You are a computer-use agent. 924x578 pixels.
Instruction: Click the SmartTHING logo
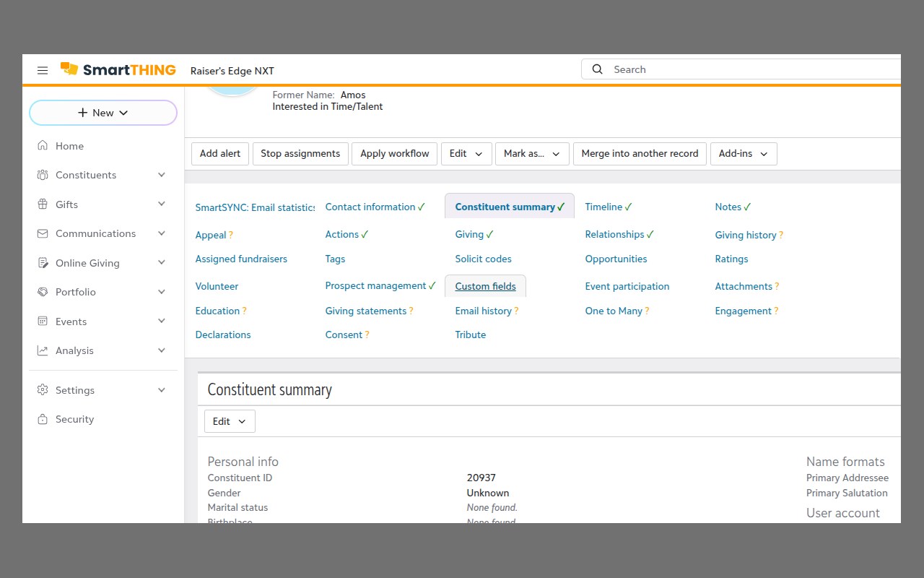tap(118, 70)
